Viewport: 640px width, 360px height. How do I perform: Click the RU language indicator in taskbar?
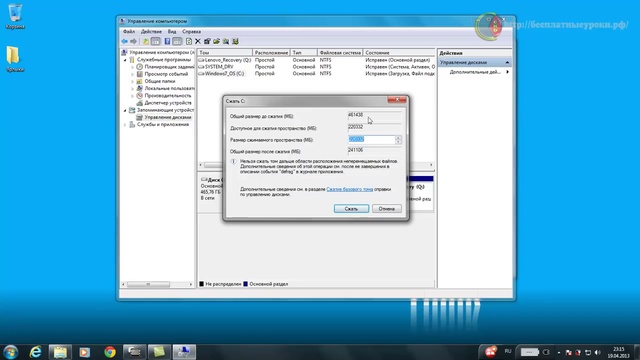[x=508, y=351]
